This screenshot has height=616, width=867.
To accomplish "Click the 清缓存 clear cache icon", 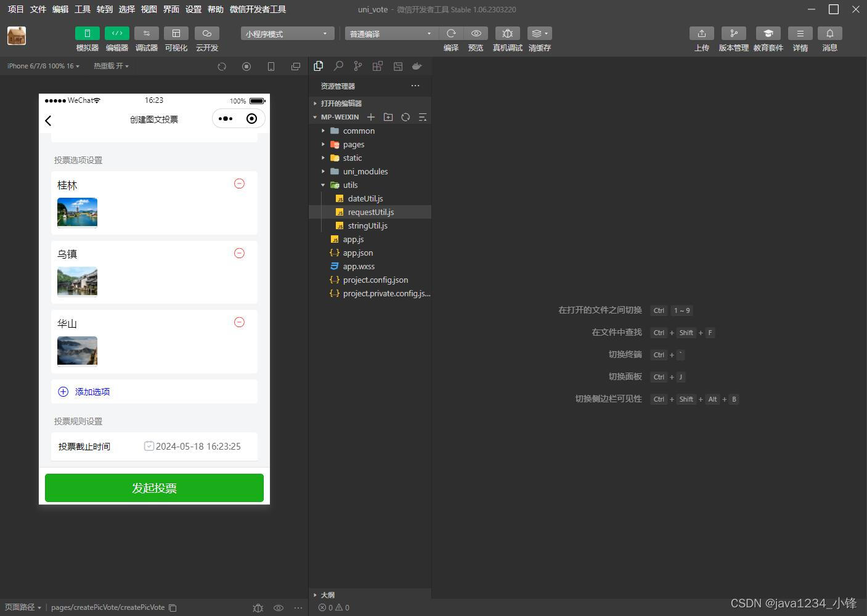I will coord(539,33).
